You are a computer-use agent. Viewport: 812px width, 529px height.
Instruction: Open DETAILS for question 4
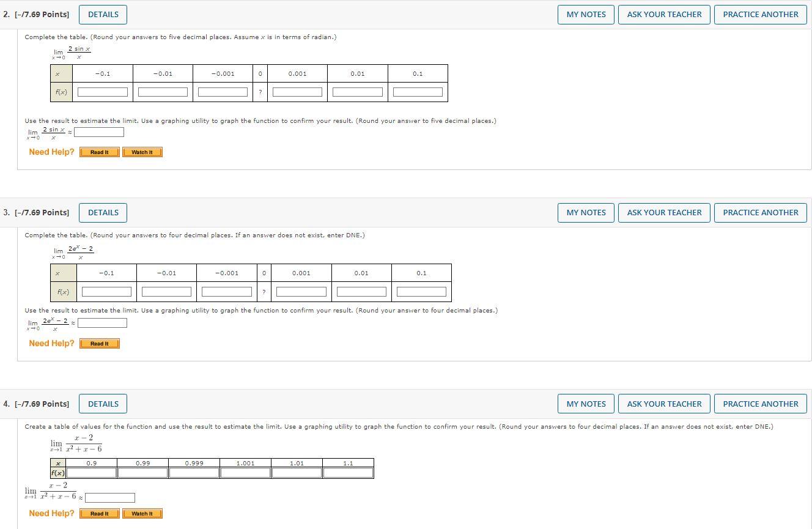click(x=102, y=403)
